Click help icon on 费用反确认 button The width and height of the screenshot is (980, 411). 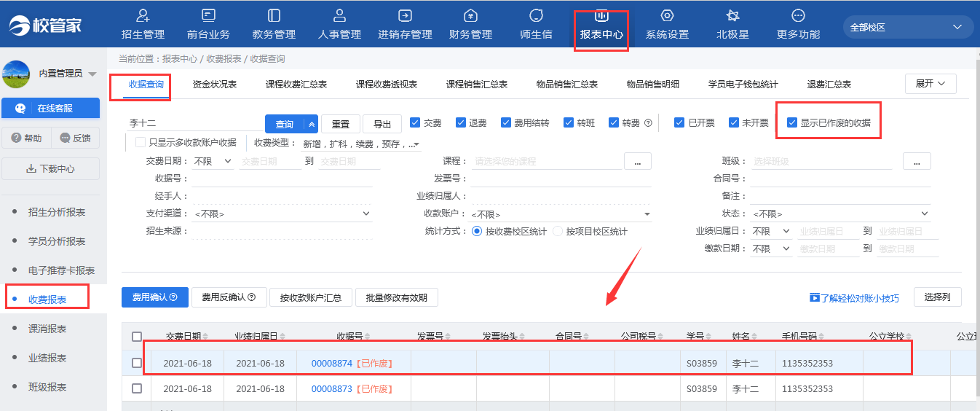(252, 297)
